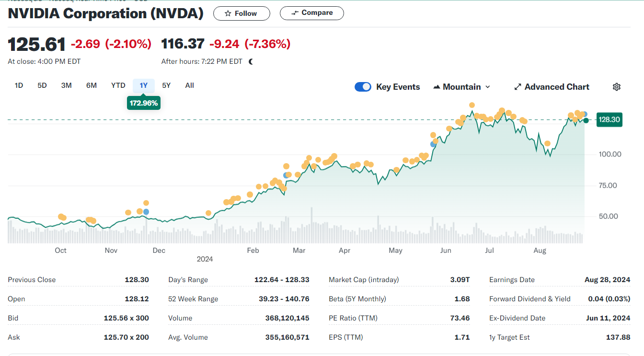The image size is (644, 356).
Task: Toggle the Key Events switch
Action: [x=363, y=87]
